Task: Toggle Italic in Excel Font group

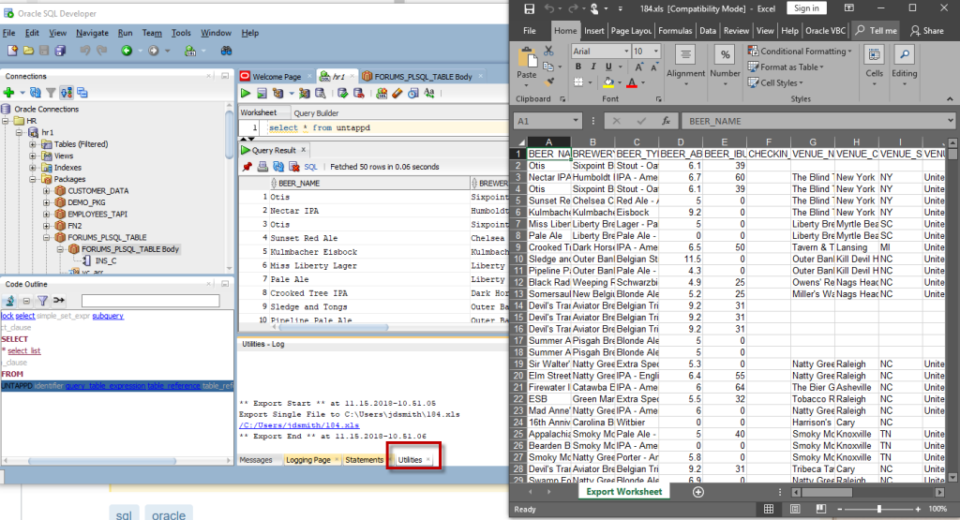Action: click(x=593, y=67)
